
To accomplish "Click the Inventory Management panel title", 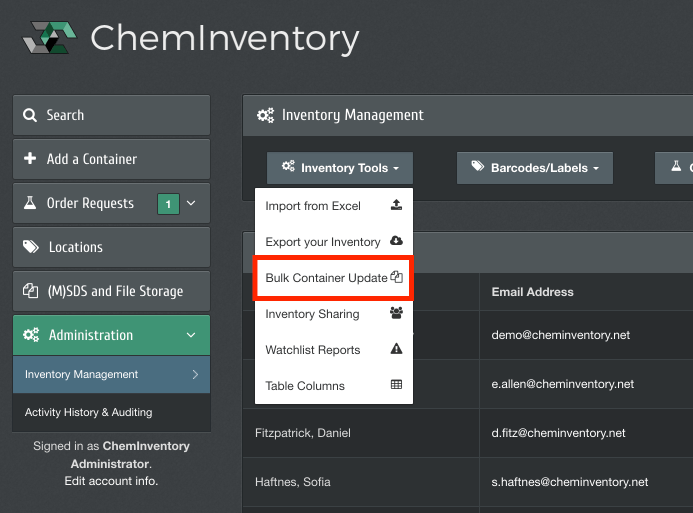I will [353, 115].
